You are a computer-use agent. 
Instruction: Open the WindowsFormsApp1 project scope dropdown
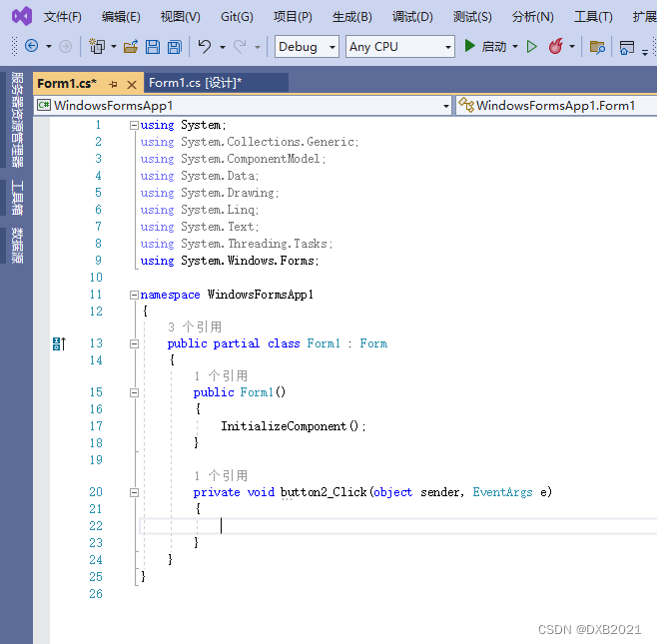coord(243,106)
